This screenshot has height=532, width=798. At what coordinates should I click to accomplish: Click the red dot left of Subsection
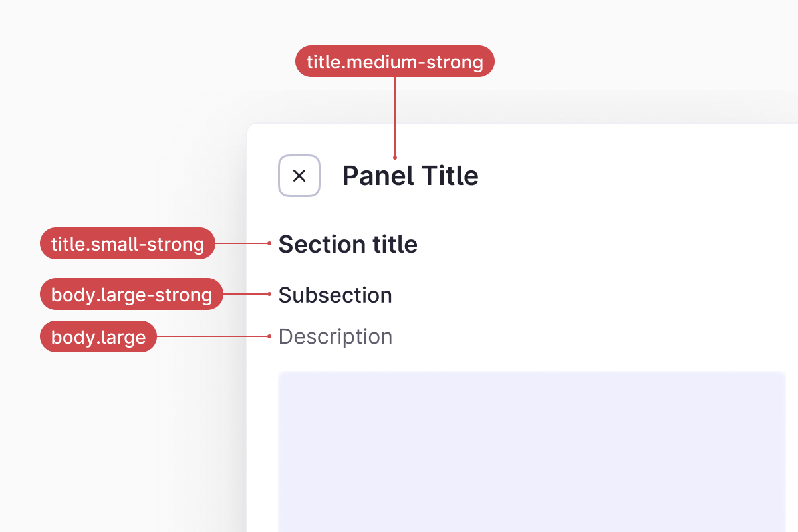pos(269,294)
